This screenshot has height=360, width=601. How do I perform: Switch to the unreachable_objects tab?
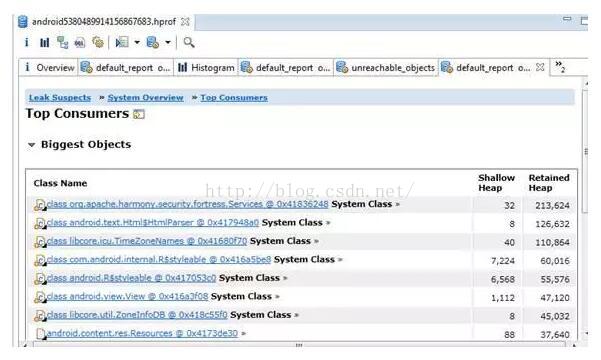pyautogui.click(x=386, y=68)
